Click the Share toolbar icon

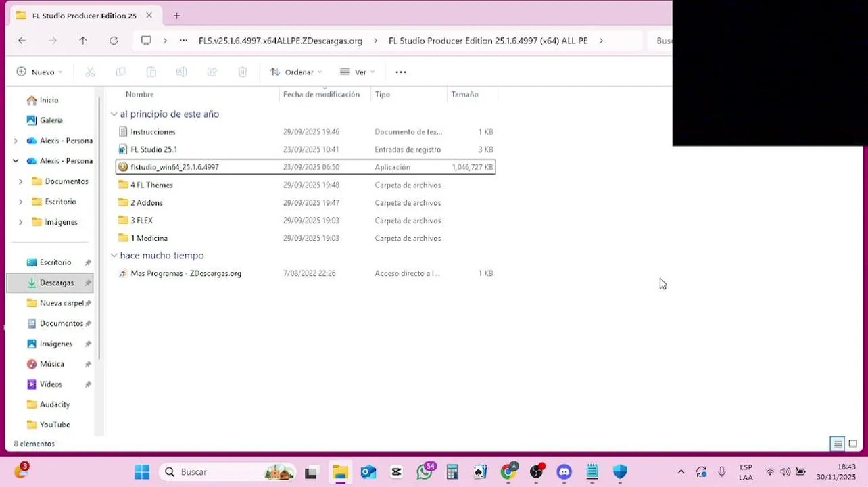[x=212, y=72]
